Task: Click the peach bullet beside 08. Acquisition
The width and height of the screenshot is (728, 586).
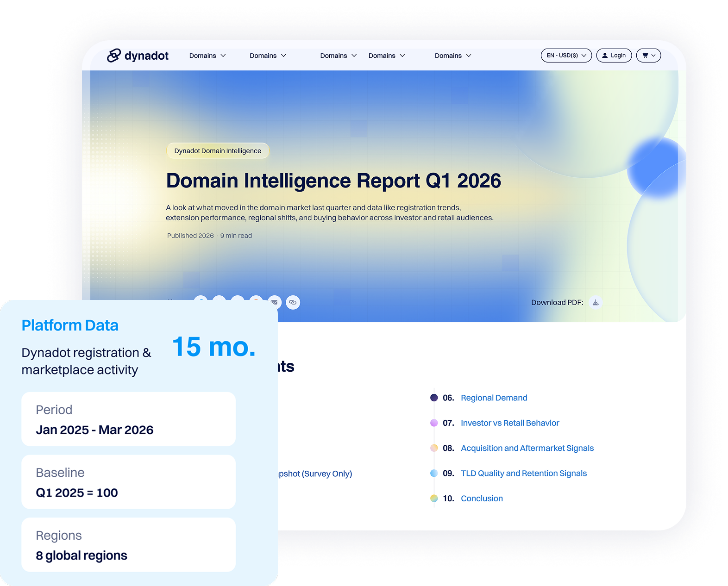Action: 434,448
